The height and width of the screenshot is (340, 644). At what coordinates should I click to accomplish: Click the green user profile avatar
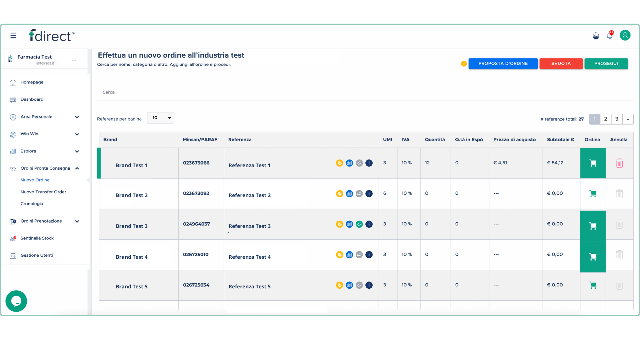[625, 35]
